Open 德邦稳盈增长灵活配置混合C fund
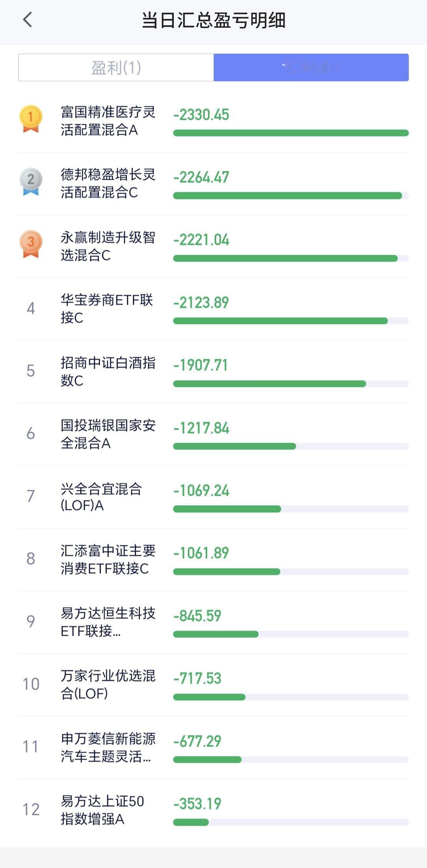 (213, 184)
